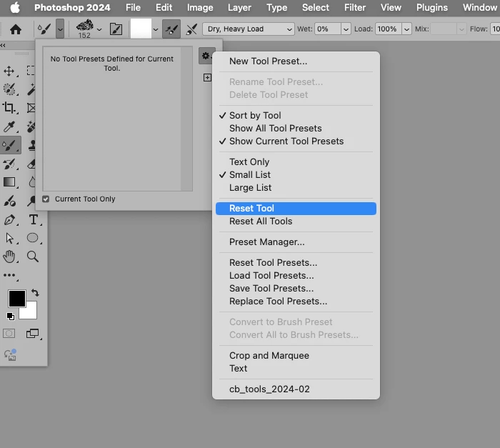
Task: Select the Hand tool
Action: tap(9, 257)
